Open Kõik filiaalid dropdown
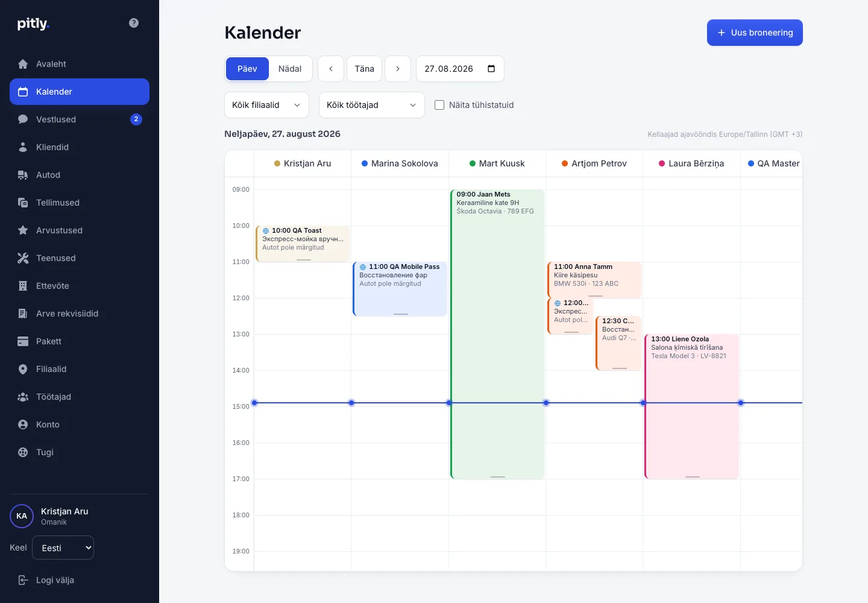Viewport: 868px width, 603px height. 266,105
